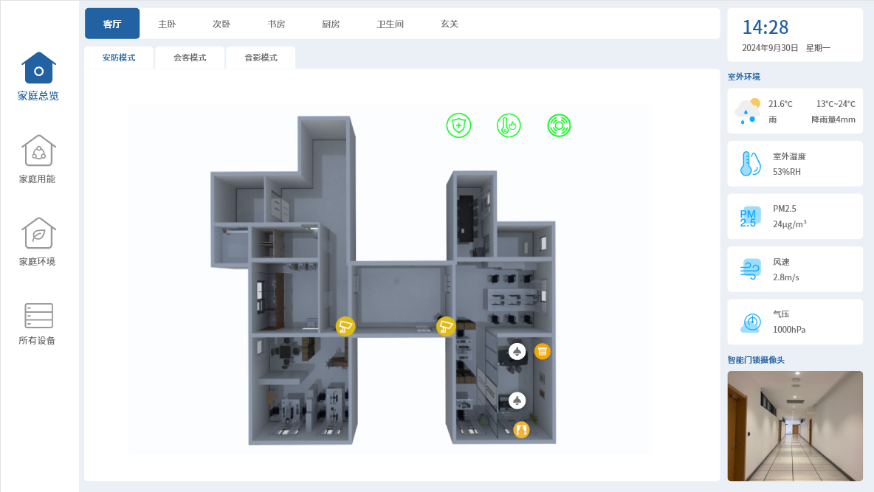Select the left yellow camera marker
This screenshot has width=874, height=492.
tap(345, 325)
